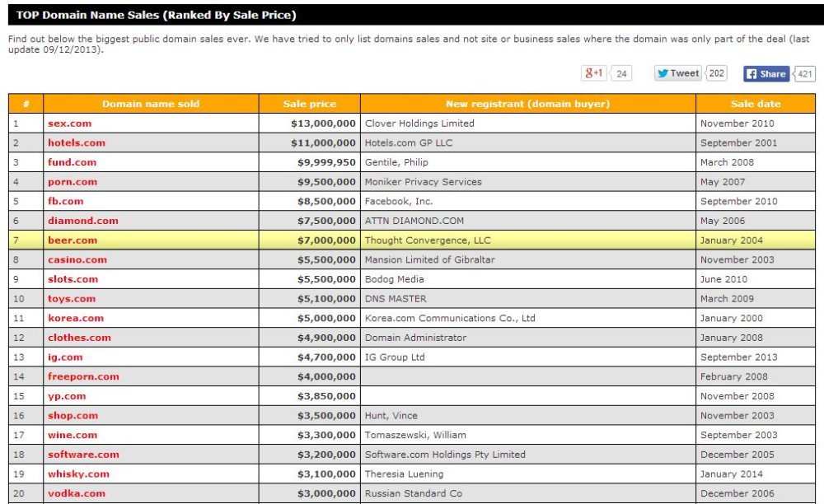Click the $4,900,000 sale price cell
This screenshot has width=824, height=504.
(310, 338)
